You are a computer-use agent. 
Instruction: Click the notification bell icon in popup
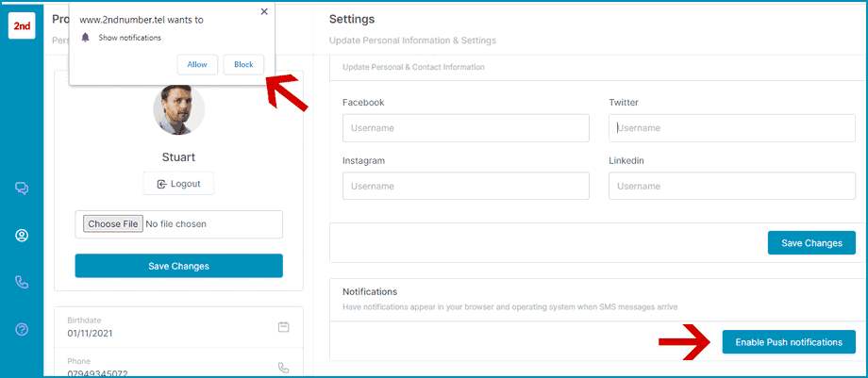tap(85, 38)
